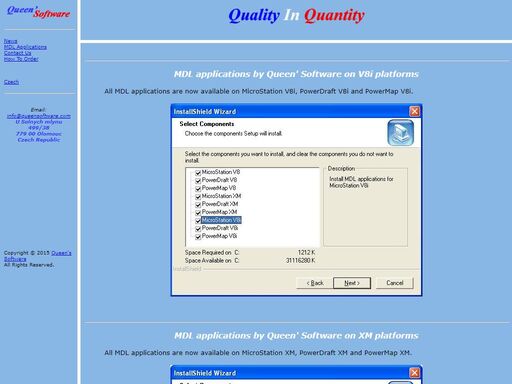Open the News page link
The width and height of the screenshot is (512, 384).
pyautogui.click(x=10, y=41)
